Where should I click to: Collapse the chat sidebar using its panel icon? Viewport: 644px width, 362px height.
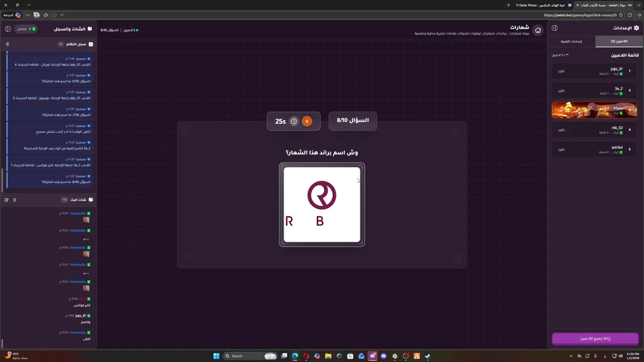pyautogui.click(x=8, y=29)
